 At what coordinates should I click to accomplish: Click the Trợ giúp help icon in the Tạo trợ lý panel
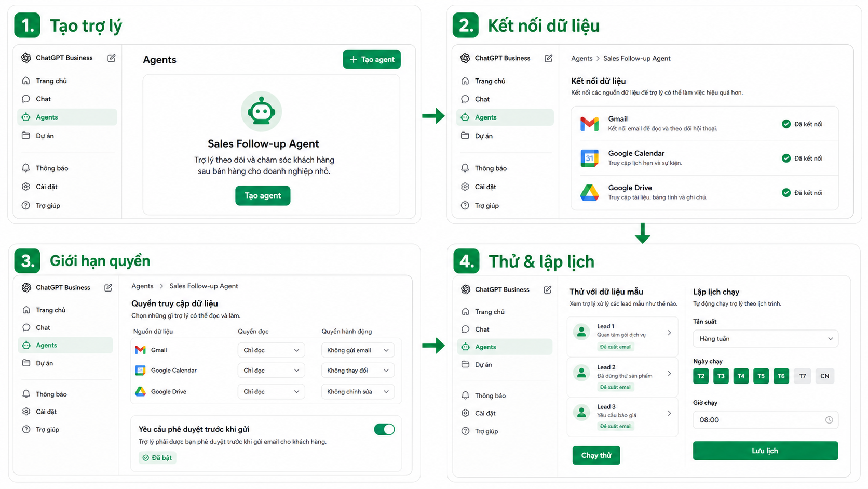tap(26, 205)
